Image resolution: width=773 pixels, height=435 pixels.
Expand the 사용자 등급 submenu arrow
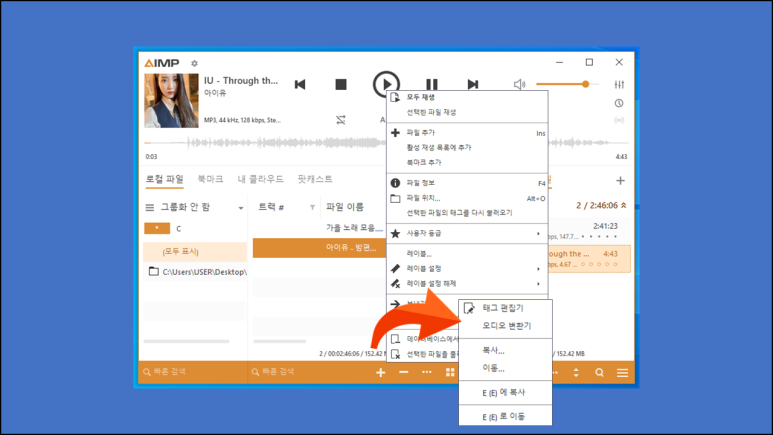(538, 233)
